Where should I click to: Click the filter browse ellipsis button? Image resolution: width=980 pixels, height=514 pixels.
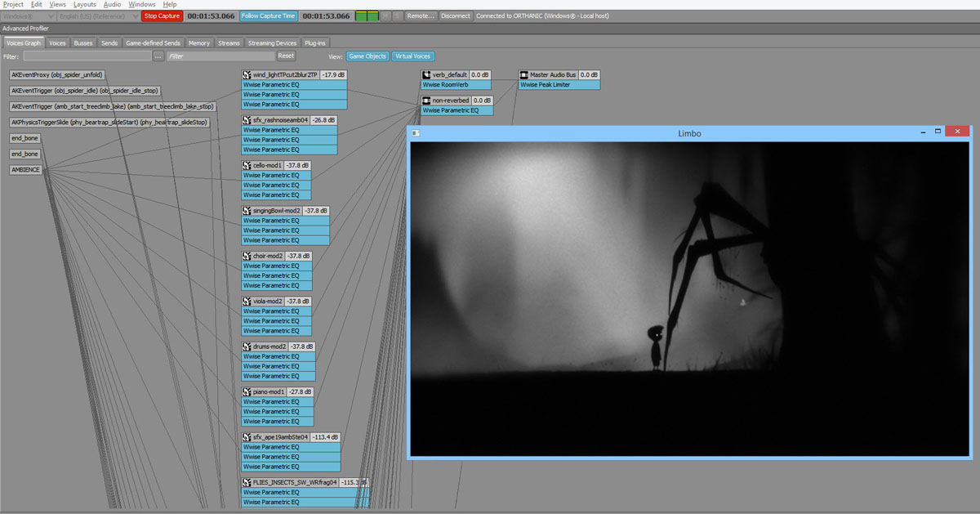coord(158,56)
